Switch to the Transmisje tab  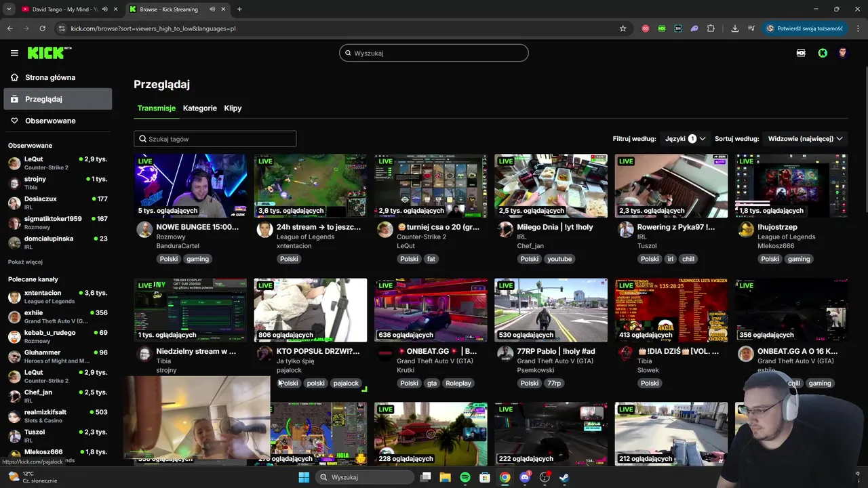pyautogui.click(x=156, y=108)
